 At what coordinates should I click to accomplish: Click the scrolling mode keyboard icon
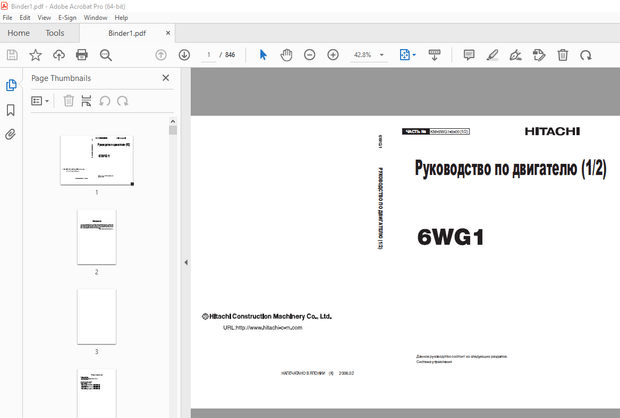[x=435, y=55]
